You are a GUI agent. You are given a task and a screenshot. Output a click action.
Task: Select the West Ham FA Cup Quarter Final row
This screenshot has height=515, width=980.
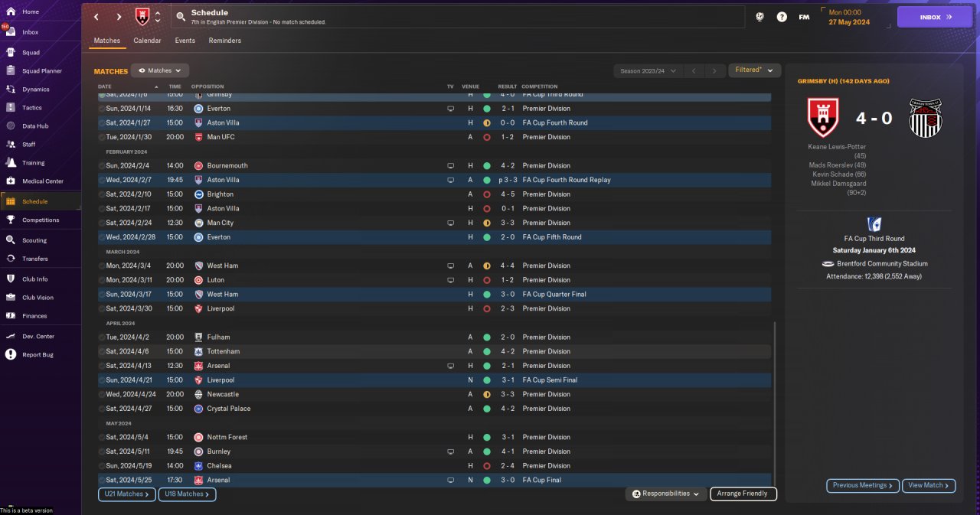[434, 295]
